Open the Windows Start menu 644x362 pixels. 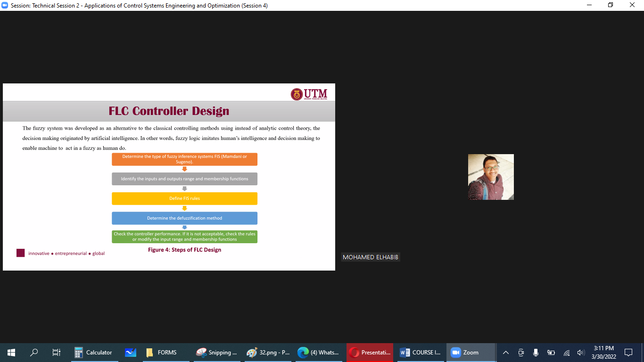11,352
